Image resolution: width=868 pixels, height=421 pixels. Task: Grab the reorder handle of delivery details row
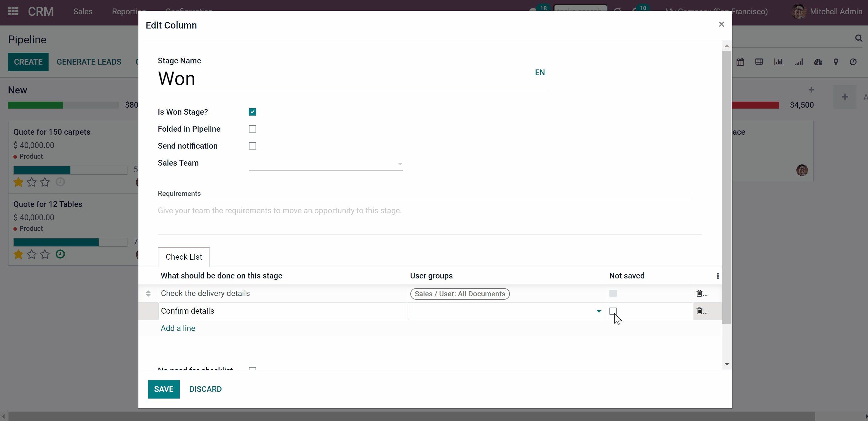[x=148, y=293]
